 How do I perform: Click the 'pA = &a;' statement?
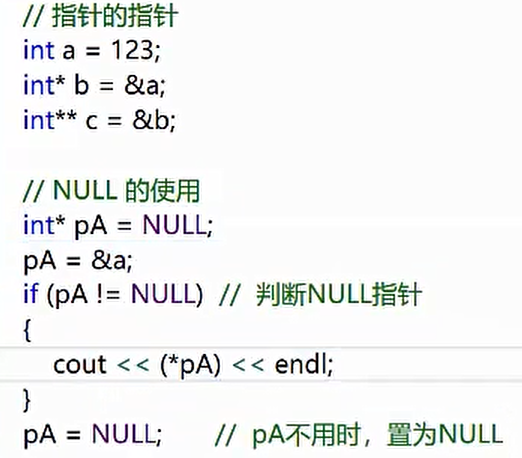(x=78, y=261)
